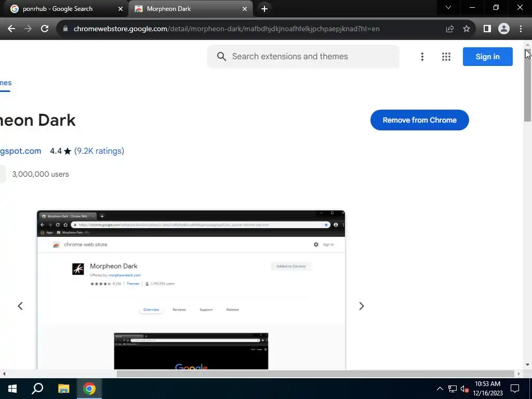Open the Google apps grid
The image size is (532, 399).
[x=446, y=57]
